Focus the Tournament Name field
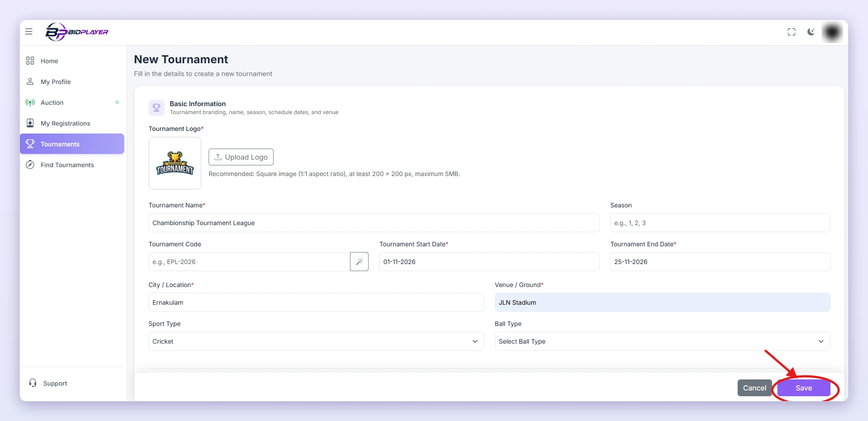The width and height of the screenshot is (868, 421). click(374, 222)
